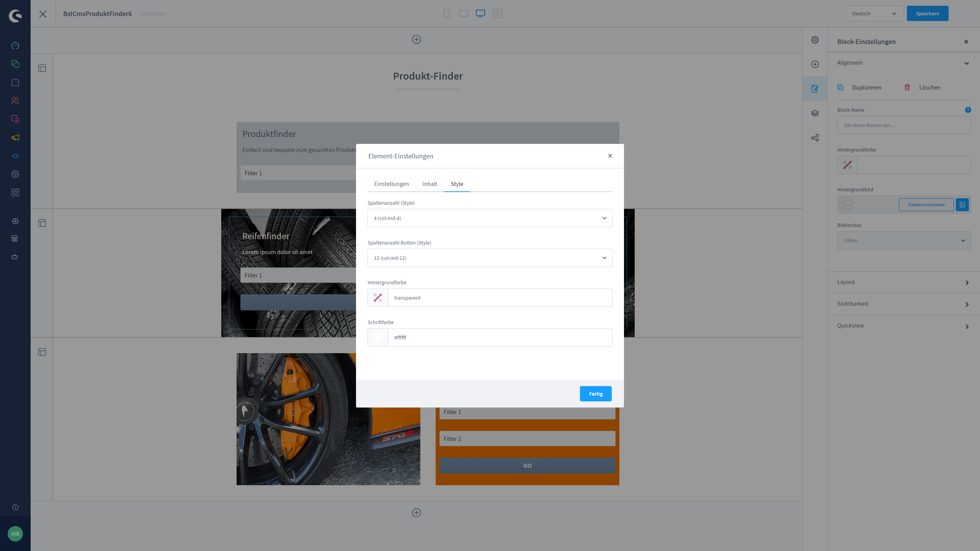Select the McLaren wheel image
This screenshot has width=980, height=551.
pyautogui.click(x=328, y=419)
